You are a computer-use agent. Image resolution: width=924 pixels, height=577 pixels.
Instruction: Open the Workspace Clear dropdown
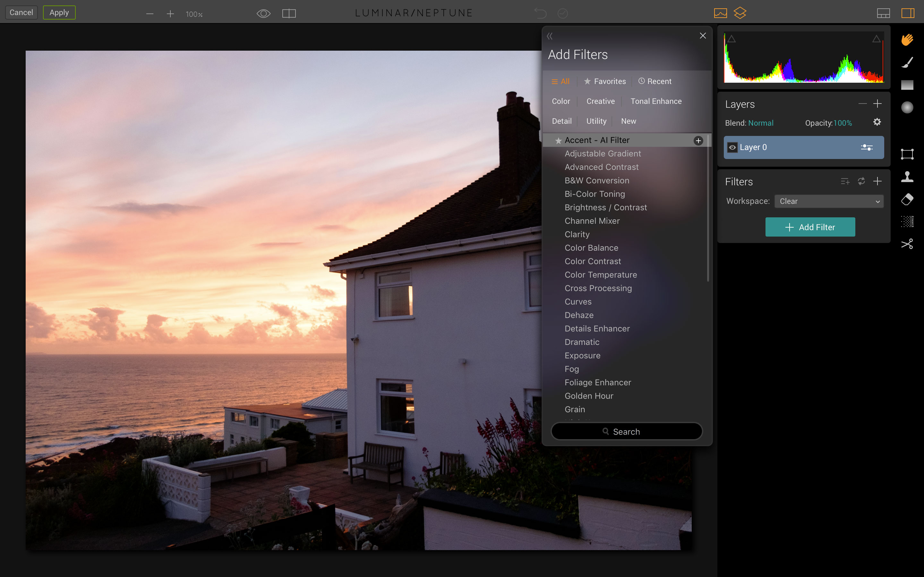tap(828, 201)
